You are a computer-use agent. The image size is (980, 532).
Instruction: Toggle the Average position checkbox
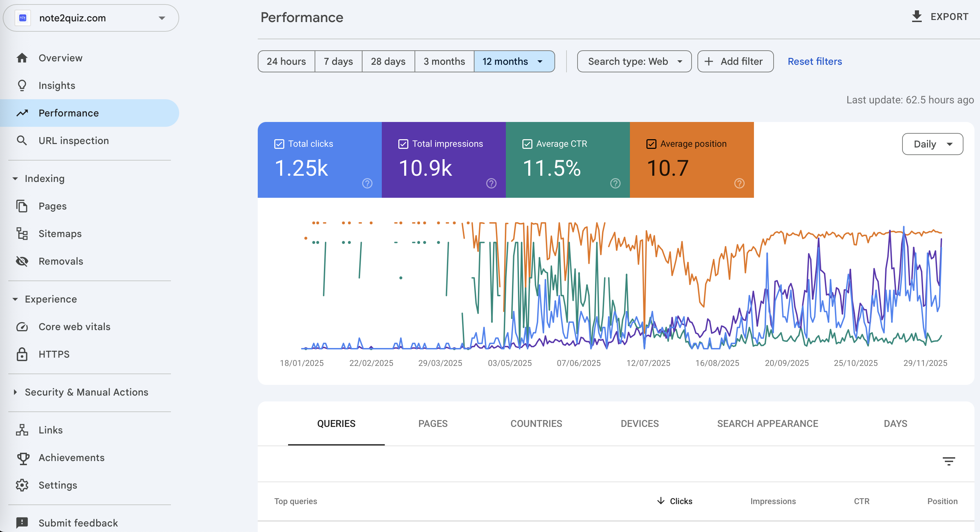(651, 144)
